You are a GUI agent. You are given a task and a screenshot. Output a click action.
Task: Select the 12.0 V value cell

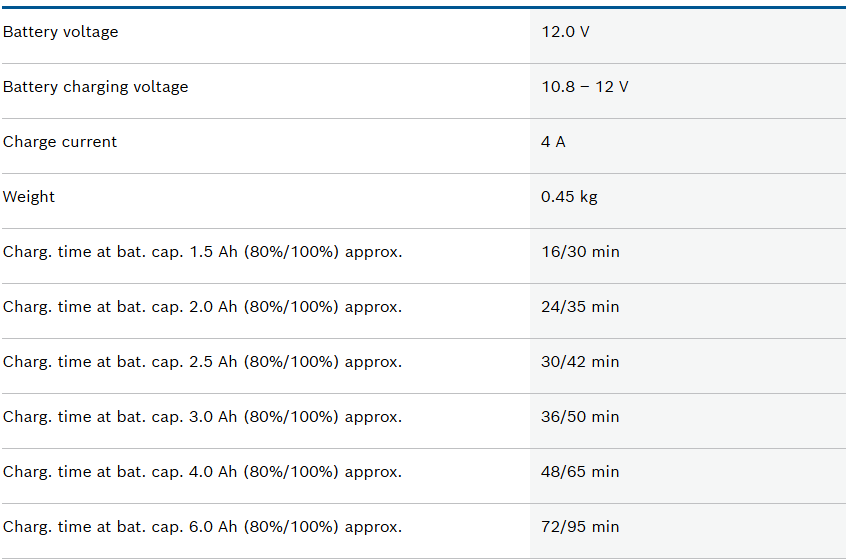click(565, 32)
